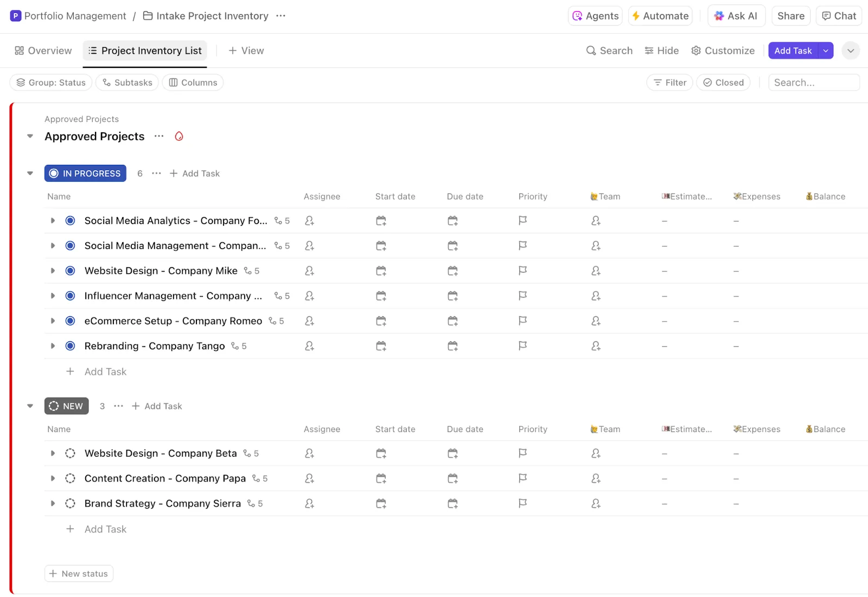Select the Project Inventory List tab
The width and height of the screenshot is (868, 597).
pyautogui.click(x=145, y=50)
